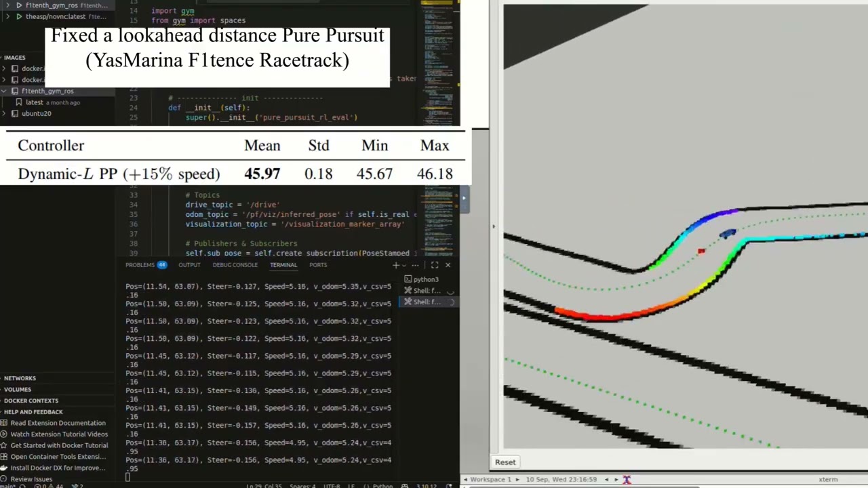
Task: Switch to the PORTS tab
Action: tap(318, 265)
